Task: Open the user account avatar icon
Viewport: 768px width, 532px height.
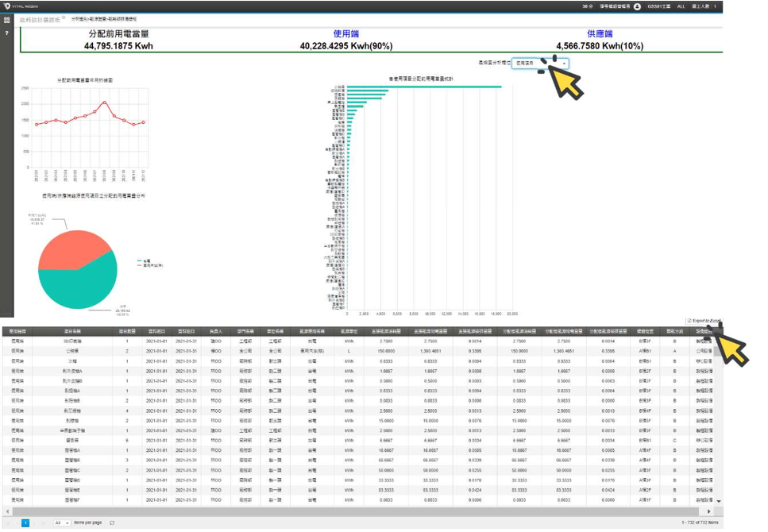Action: [637, 6]
